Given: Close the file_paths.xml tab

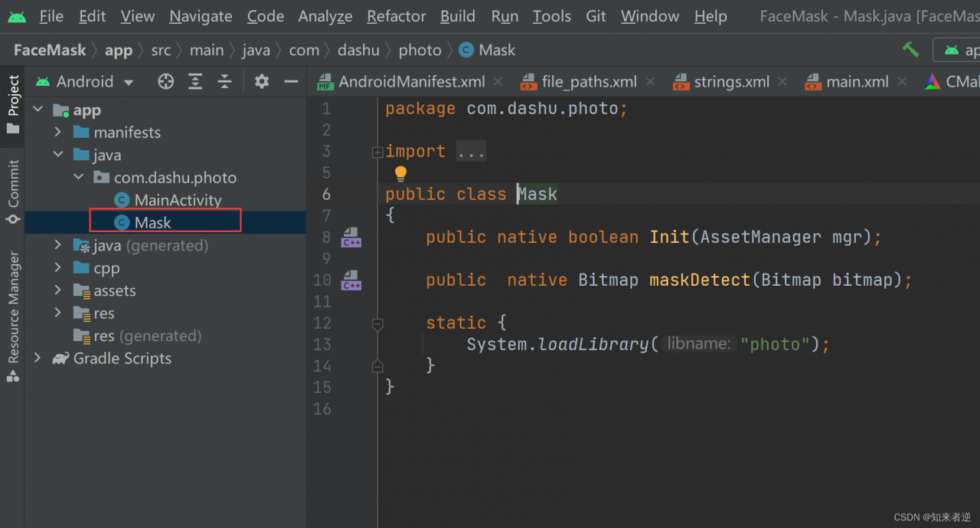Looking at the screenshot, I should click(651, 81).
